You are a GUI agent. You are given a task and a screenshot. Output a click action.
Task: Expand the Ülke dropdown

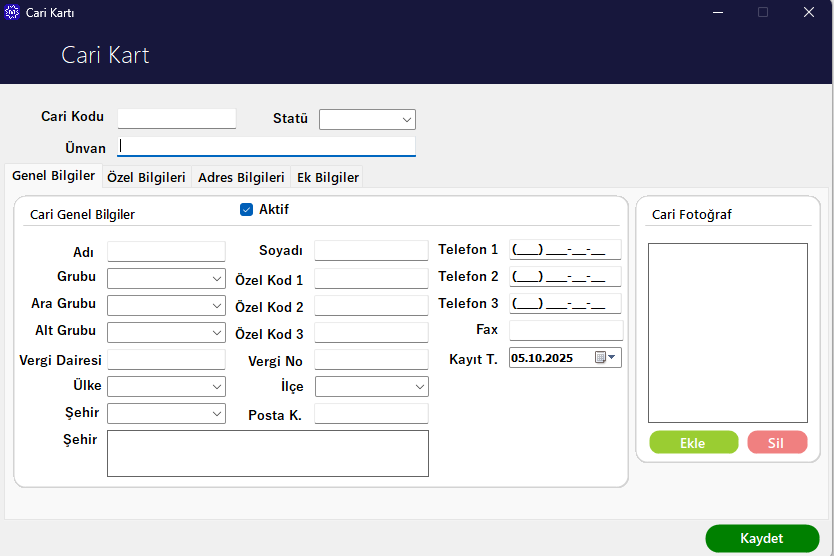[217, 387]
